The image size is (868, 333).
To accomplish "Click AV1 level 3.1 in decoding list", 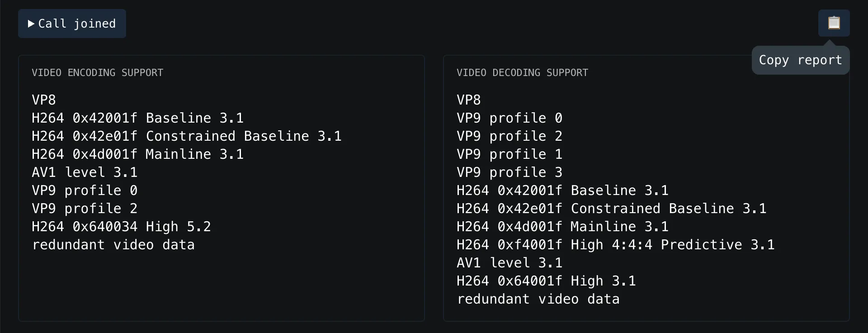I will point(509,263).
